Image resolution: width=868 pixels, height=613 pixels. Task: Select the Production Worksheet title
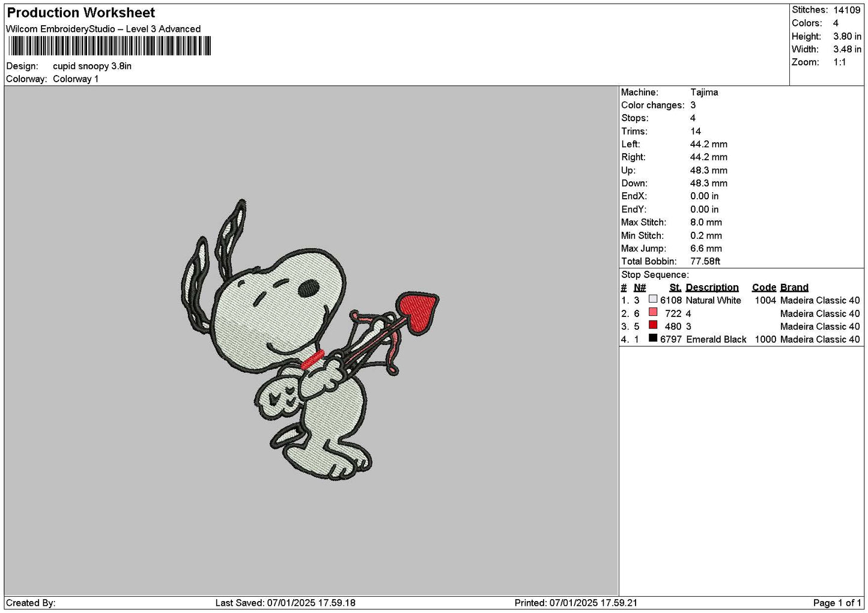tap(80, 13)
